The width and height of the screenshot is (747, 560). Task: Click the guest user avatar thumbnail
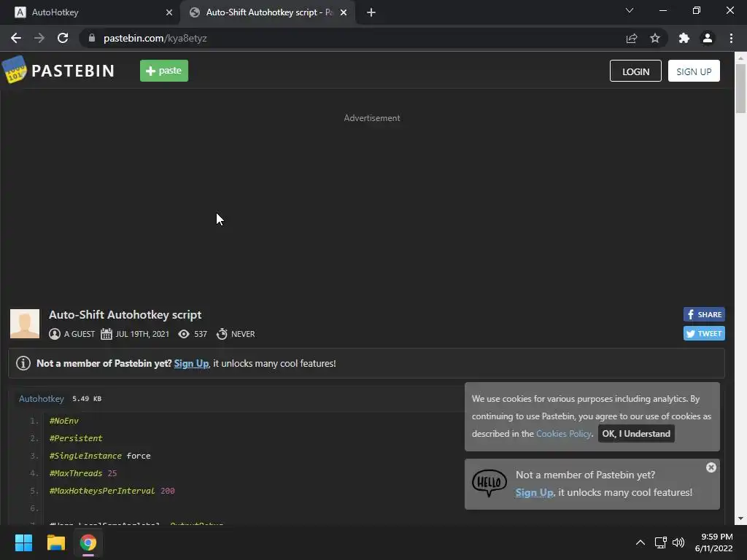click(25, 324)
